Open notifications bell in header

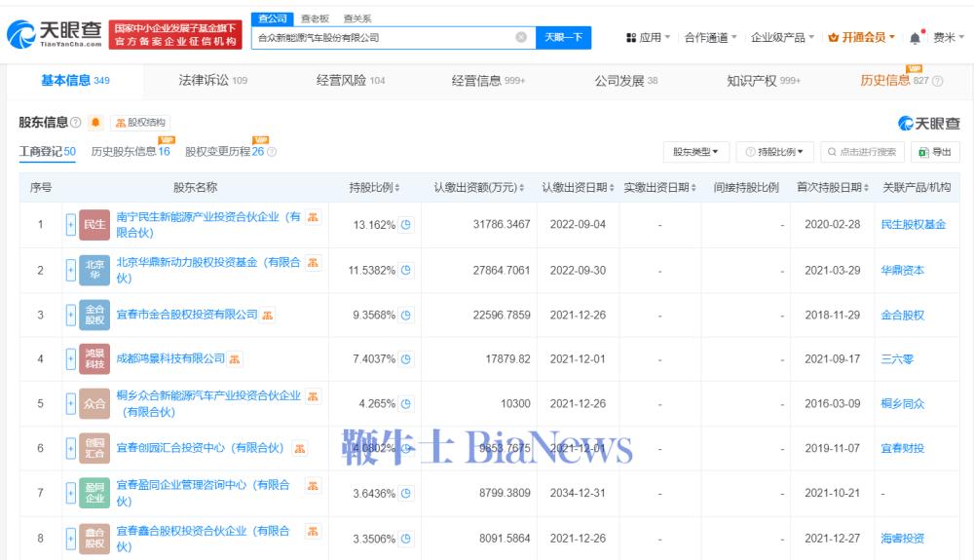pyautogui.click(x=915, y=38)
